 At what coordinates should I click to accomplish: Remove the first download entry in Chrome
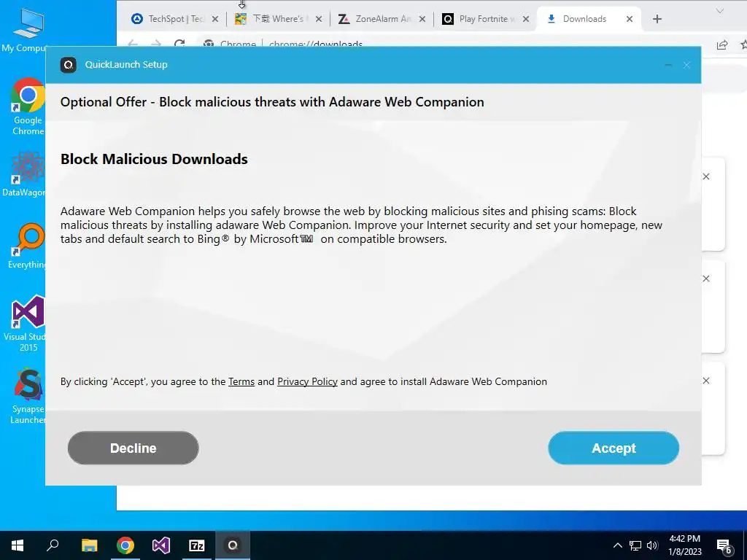tap(706, 176)
